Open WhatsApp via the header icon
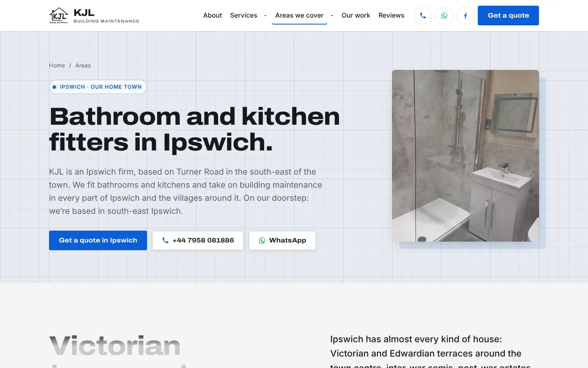Image resolution: width=588 pixels, height=368 pixels. tap(444, 16)
